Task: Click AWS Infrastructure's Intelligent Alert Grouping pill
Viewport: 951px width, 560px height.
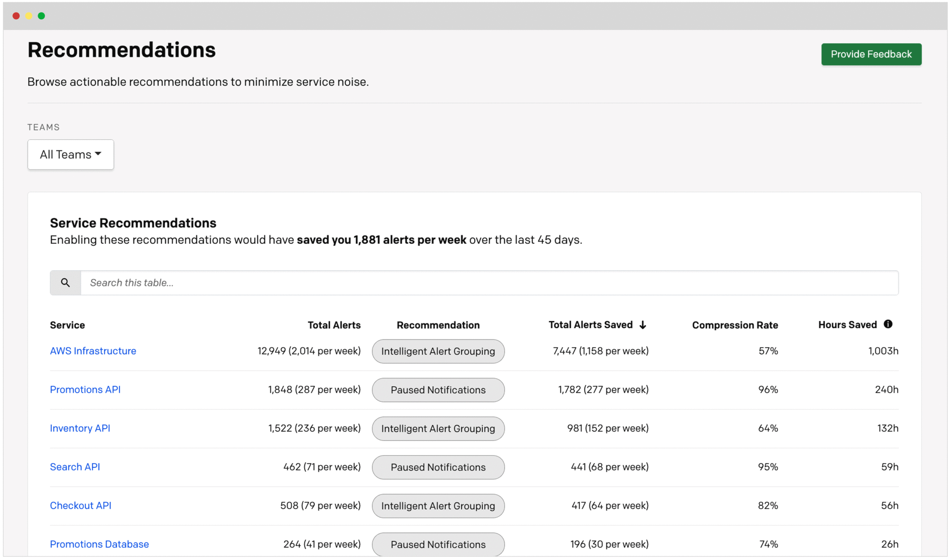Action: click(438, 351)
